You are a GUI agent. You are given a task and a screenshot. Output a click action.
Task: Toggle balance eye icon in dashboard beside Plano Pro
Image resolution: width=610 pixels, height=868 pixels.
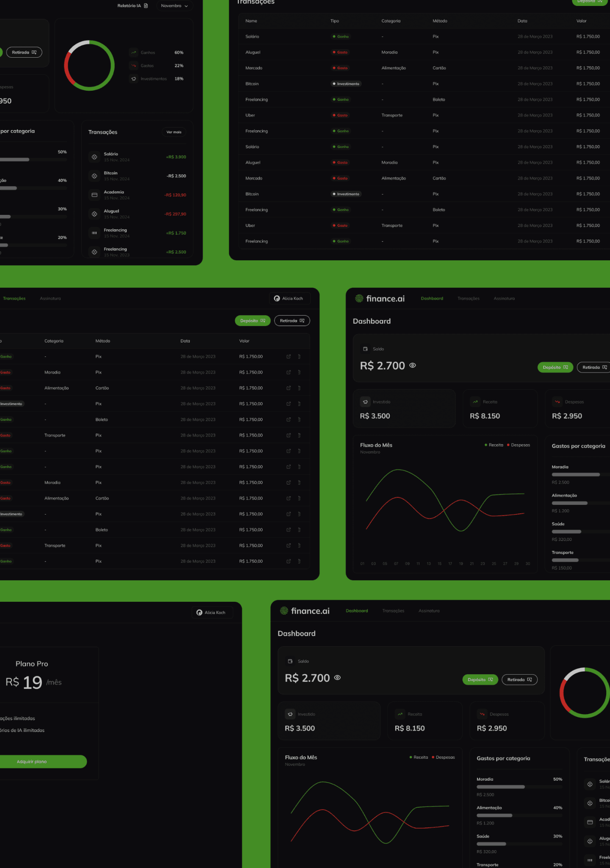[x=338, y=678]
